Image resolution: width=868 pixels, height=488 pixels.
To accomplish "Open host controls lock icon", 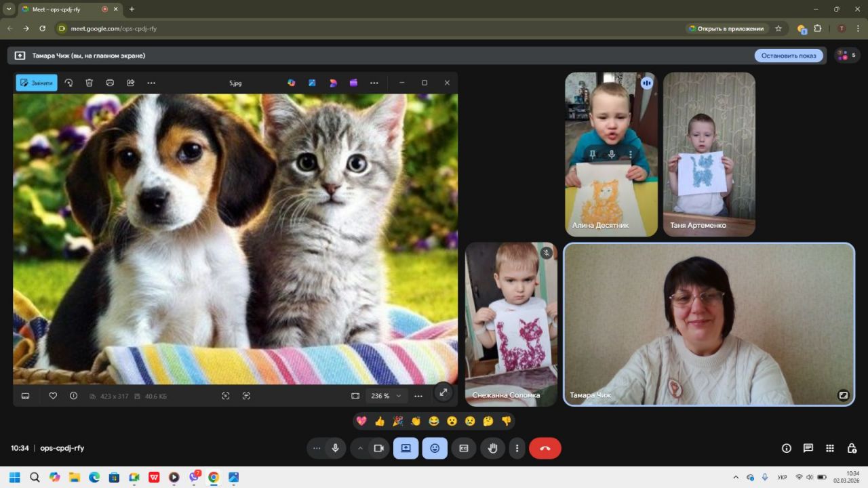I will [852, 448].
